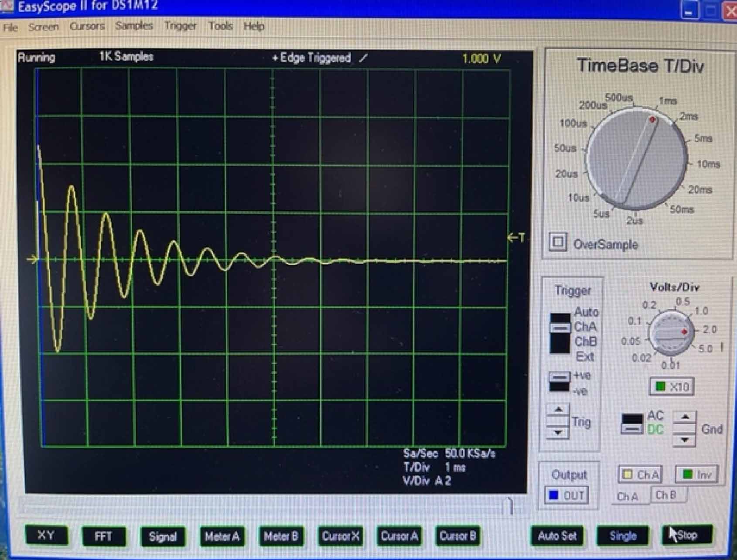Enable Cursor A
737x560 pixels.
pos(399,536)
